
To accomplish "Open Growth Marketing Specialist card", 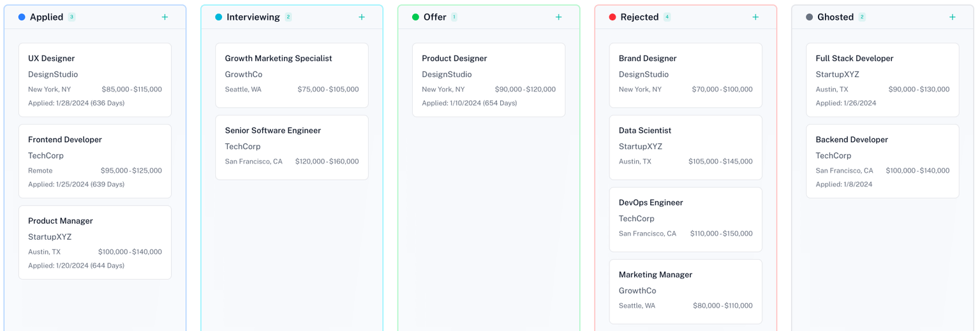I will point(292,75).
